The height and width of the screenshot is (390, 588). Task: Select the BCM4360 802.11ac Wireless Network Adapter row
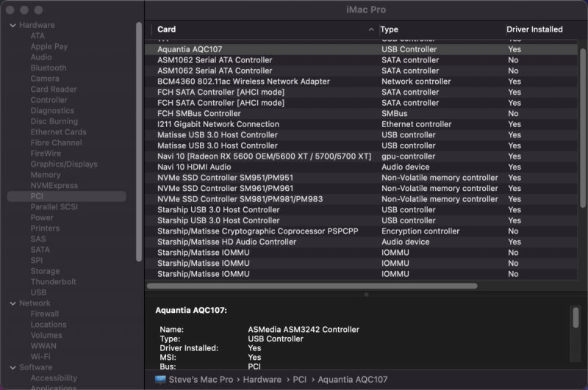pyautogui.click(x=243, y=82)
